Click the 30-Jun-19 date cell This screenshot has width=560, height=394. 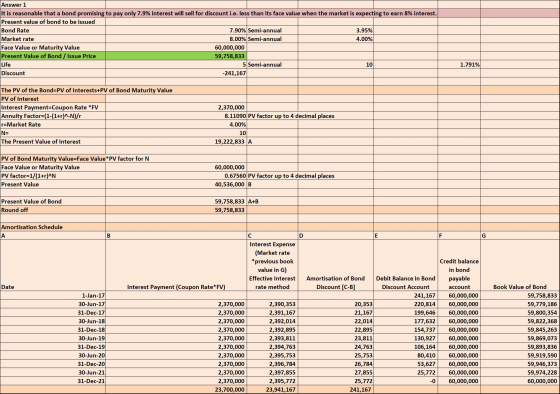click(x=53, y=338)
